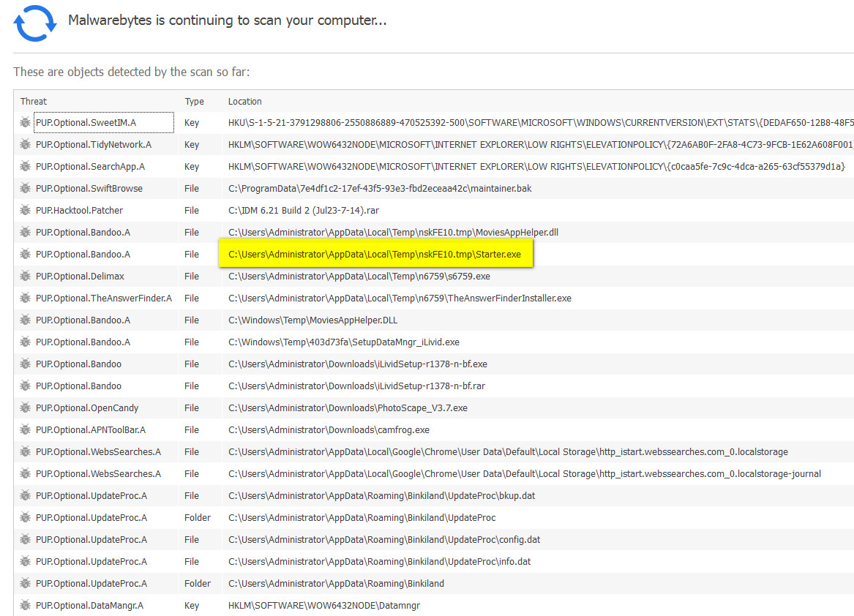The image size is (854, 616).
Task: Click the bug icon beside PUP.Optional.APNToolBar.A
Action: click(x=25, y=429)
